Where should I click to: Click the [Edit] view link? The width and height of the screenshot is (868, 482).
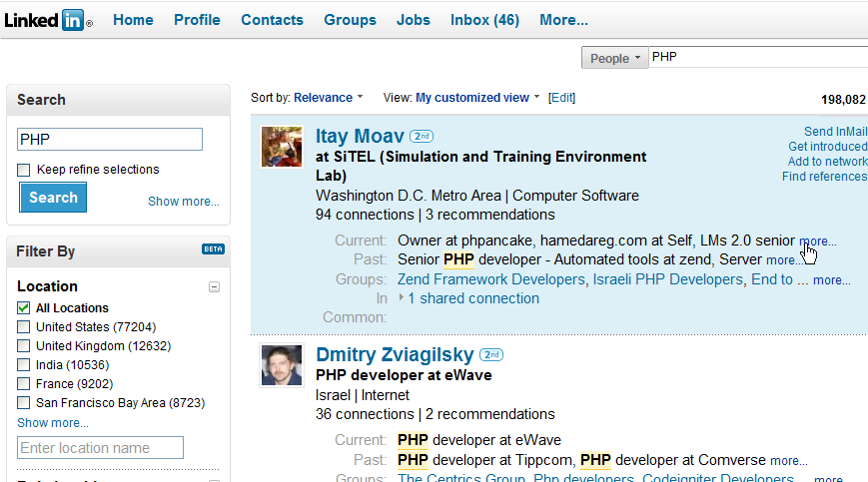(x=561, y=98)
